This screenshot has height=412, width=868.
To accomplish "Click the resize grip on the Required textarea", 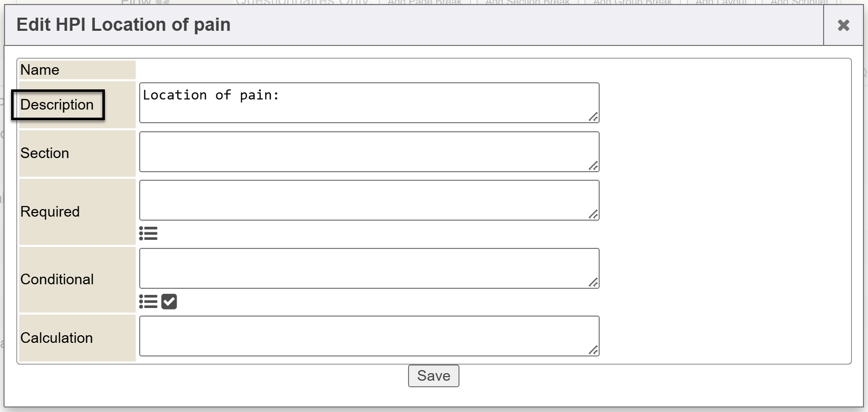I will click(594, 215).
